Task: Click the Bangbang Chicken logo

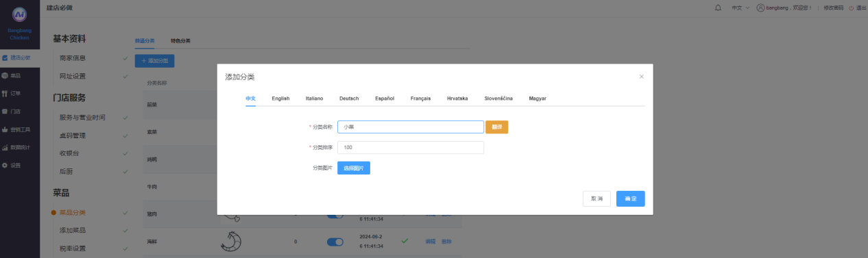Action: pyautogui.click(x=19, y=14)
